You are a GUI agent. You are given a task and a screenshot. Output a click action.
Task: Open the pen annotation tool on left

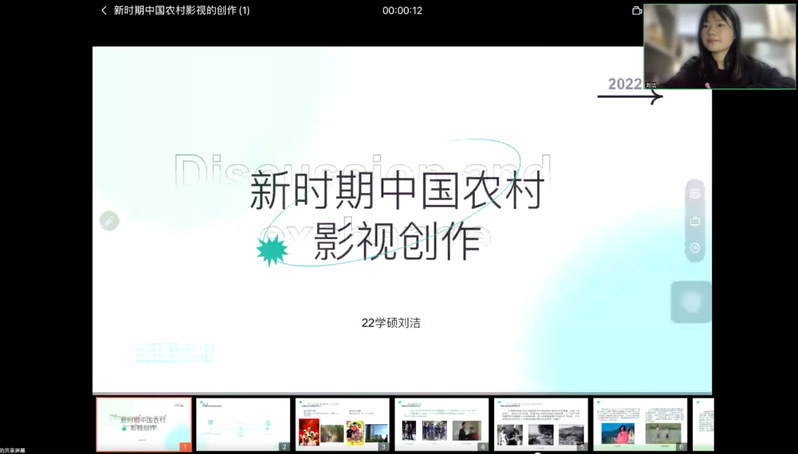click(109, 221)
